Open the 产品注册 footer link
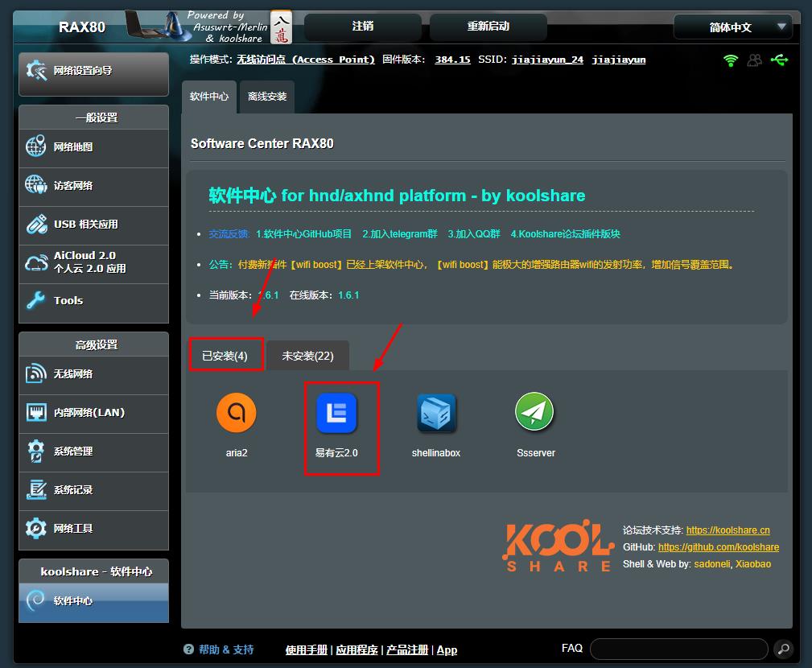The image size is (812, 668). [407, 649]
